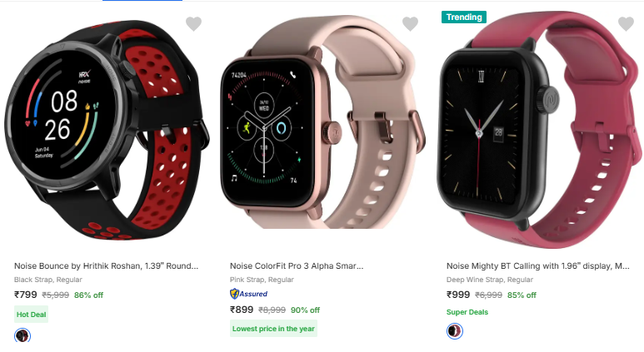
Task: Click the Hot Deal tag
Action: tap(31, 315)
